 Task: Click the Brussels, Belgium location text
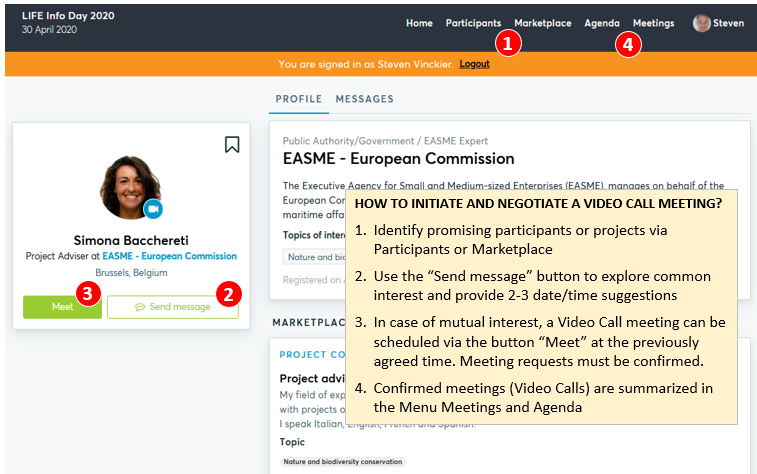(131, 273)
